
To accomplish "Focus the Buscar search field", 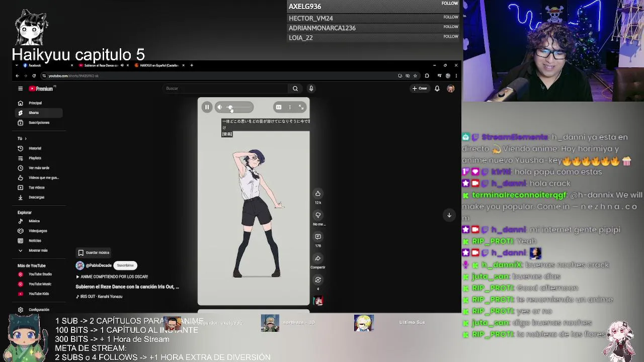I will pyautogui.click(x=226, y=88).
